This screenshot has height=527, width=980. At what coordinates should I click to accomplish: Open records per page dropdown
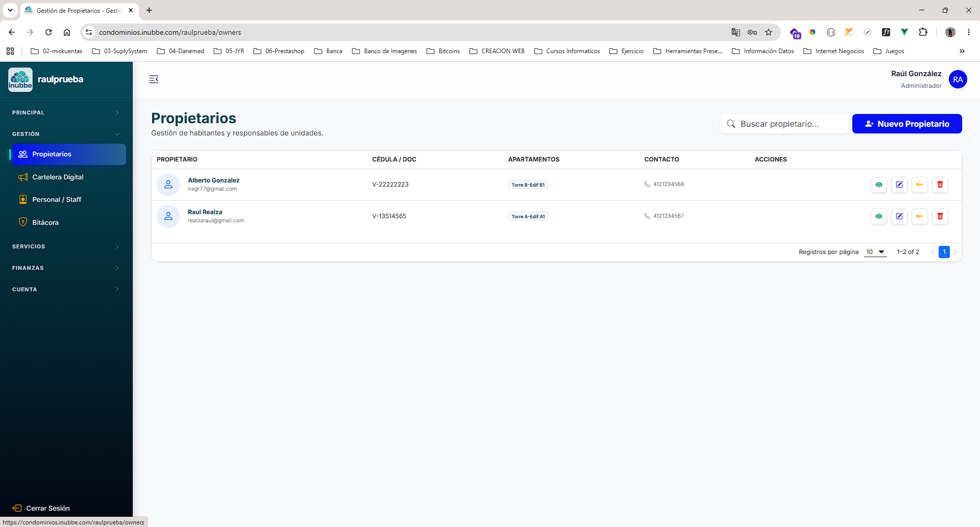[x=875, y=252]
